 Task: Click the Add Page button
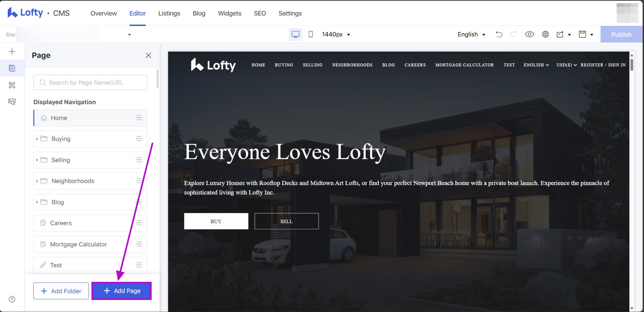122,291
